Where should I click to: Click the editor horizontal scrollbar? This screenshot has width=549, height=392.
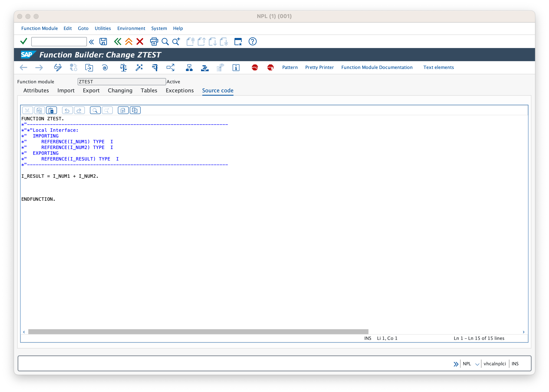[x=198, y=332]
